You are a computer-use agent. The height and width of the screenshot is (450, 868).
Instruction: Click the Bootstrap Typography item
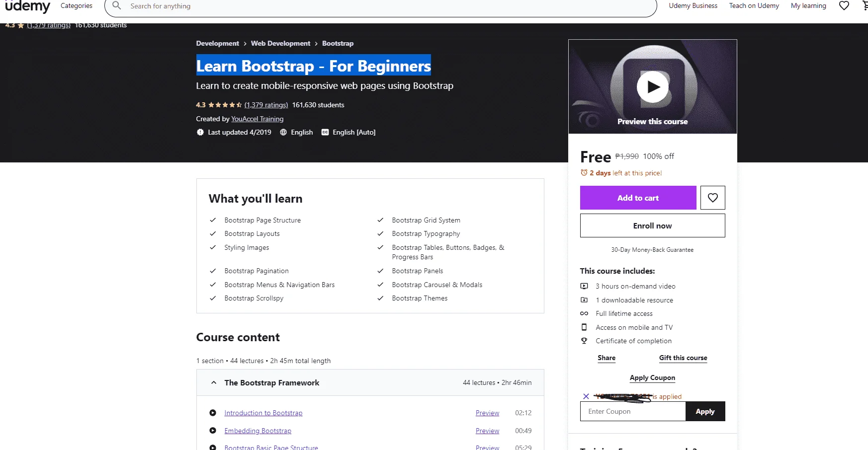[426, 233]
